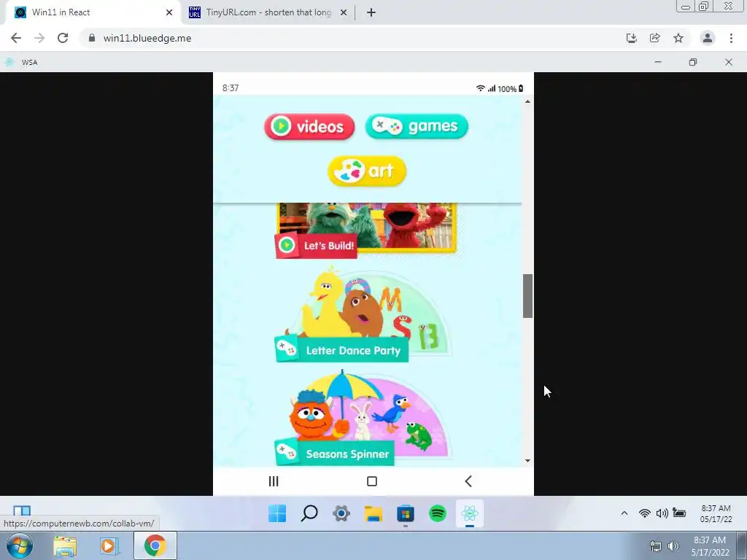This screenshot has width=747, height=560.
Task: Click the Windows 7 tray speaker icon
Action: 673,546
